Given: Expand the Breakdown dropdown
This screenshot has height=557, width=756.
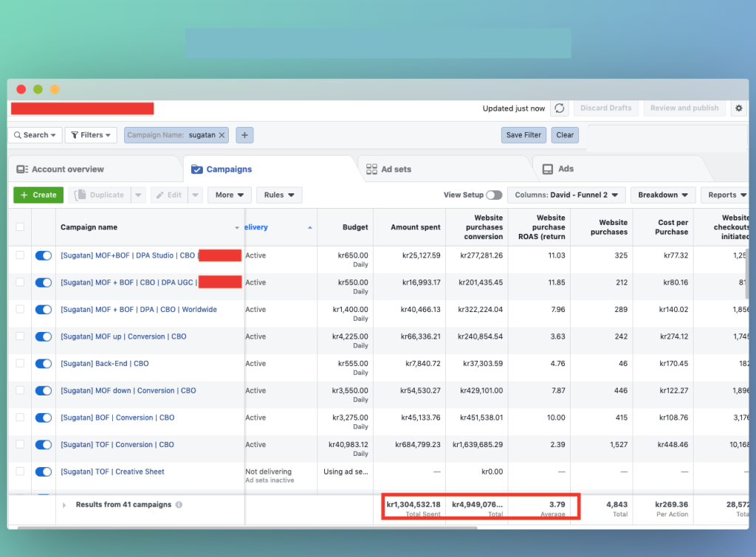Looking at the screenshot, I should pyautogui.click(x=662, y=196).
